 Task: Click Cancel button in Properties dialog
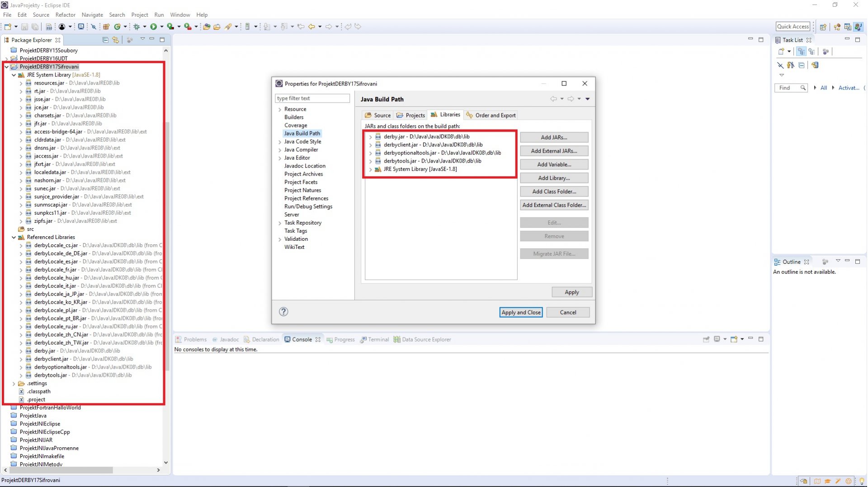coord(568,312)
